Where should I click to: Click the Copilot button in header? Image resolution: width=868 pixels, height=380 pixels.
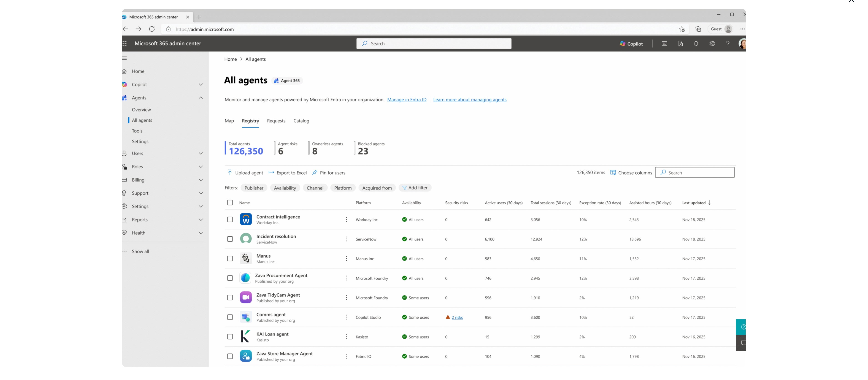631,44
